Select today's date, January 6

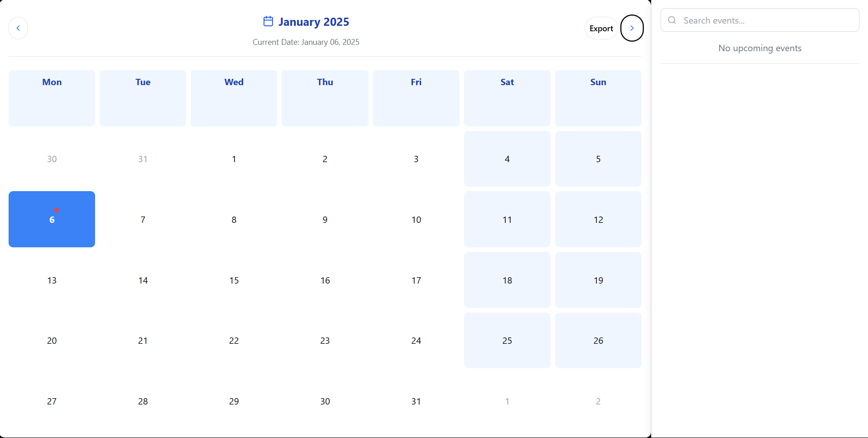[52, 220]
